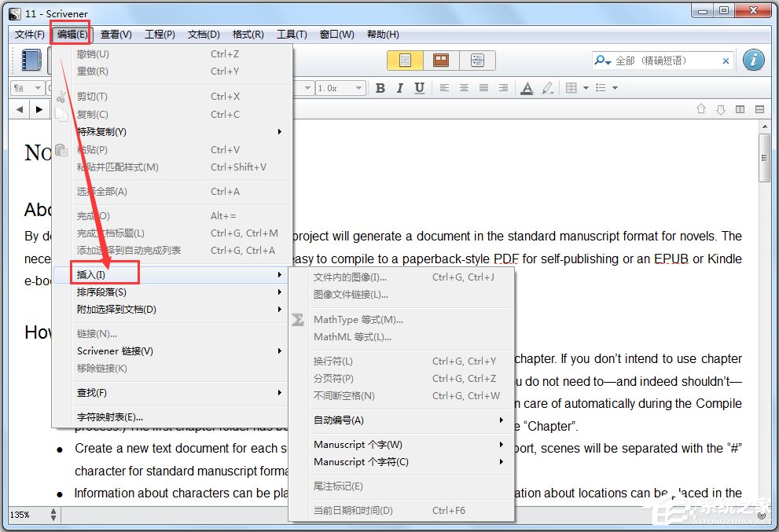This screenshot has height=532, width=779.
Task: Choose MathType 等式(M)... menu item
Action: [402, 320]
